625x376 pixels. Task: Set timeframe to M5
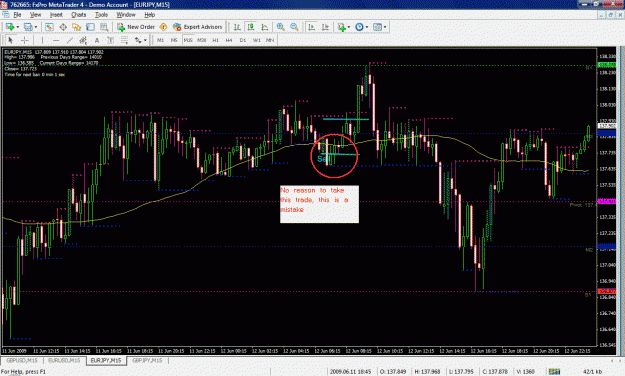pos(174,40)
